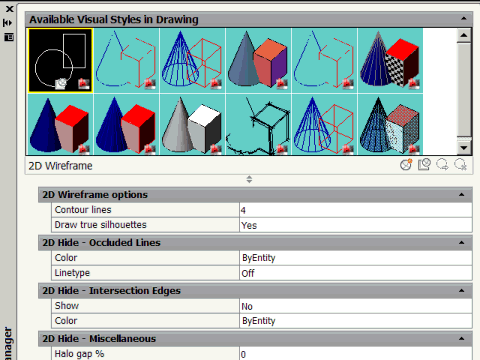Select the checkered box style thumbnail
This screenshot has width=480, height=360.
[390, 60]
